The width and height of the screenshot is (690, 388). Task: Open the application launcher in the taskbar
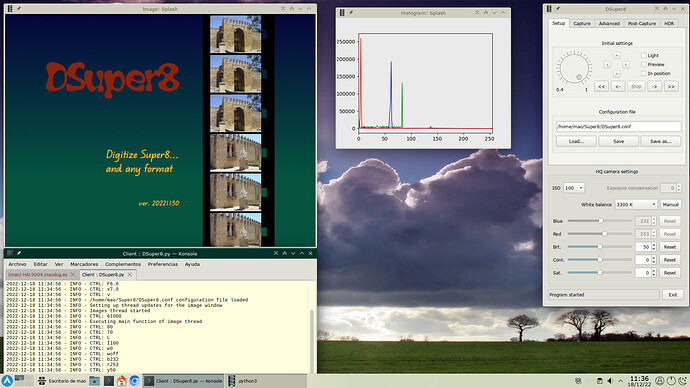pyautogui.click(x=7, y=381)
